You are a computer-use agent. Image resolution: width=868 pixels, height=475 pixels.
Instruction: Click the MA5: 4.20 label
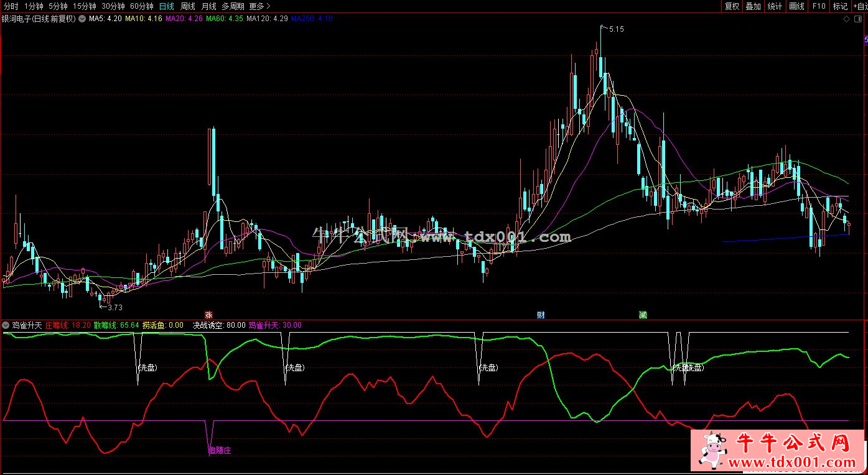[105, 19]
